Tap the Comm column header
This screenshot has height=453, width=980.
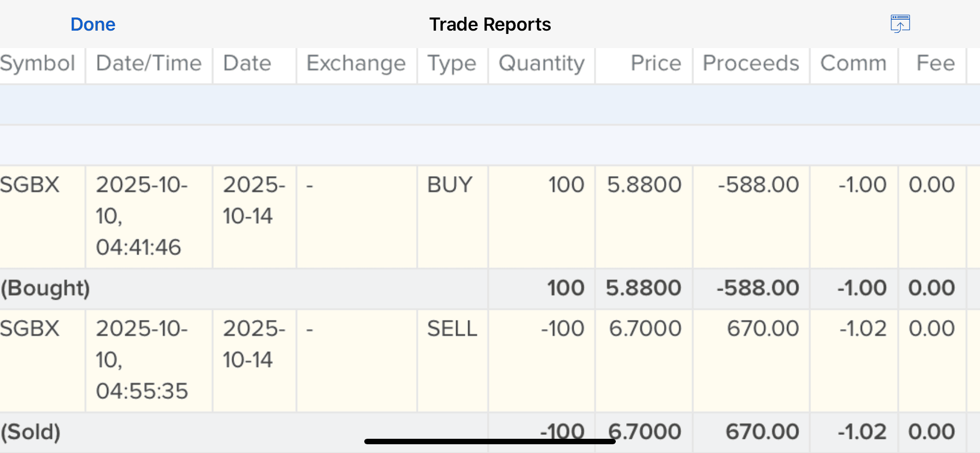[853, 63]
